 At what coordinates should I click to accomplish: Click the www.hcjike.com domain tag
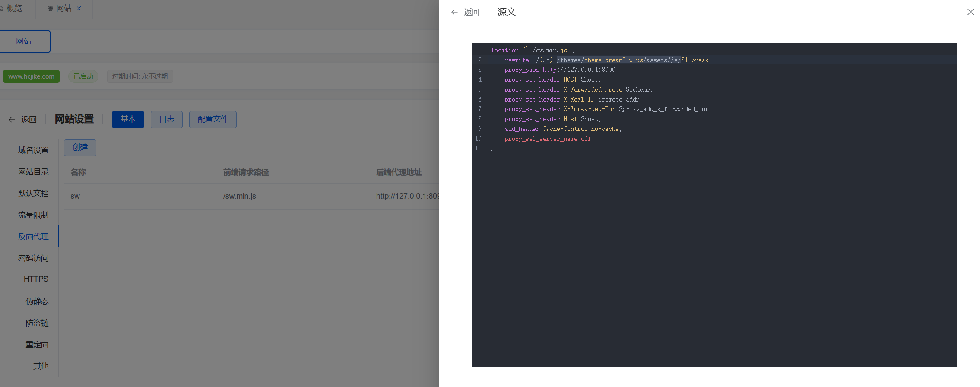point(31,76)
